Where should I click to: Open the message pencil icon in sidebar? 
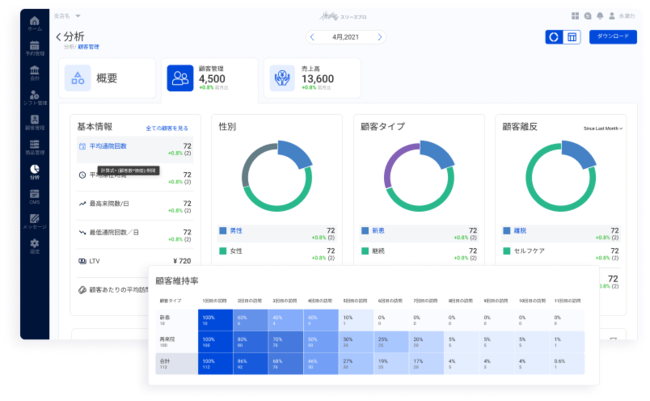pyautogui.click(x=34, y=219)
